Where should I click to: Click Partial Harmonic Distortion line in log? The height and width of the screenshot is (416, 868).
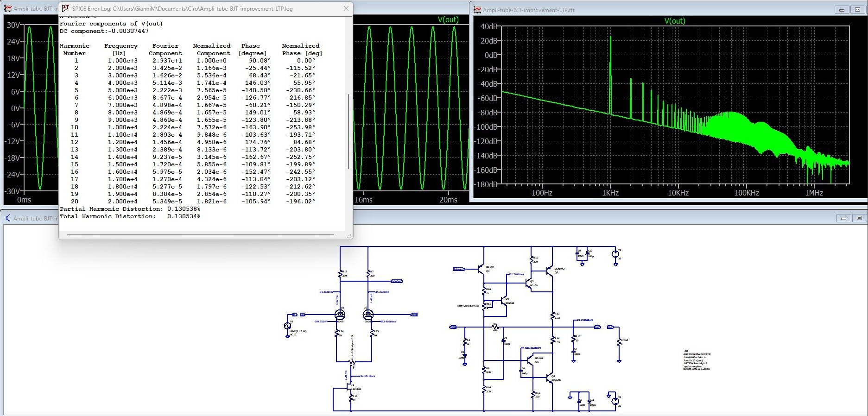(130, 209)
